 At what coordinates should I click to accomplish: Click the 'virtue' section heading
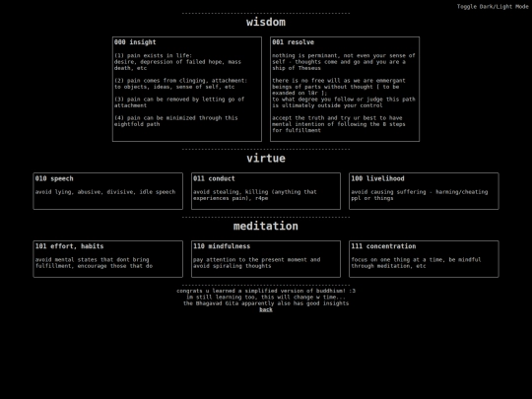(266, 158)
